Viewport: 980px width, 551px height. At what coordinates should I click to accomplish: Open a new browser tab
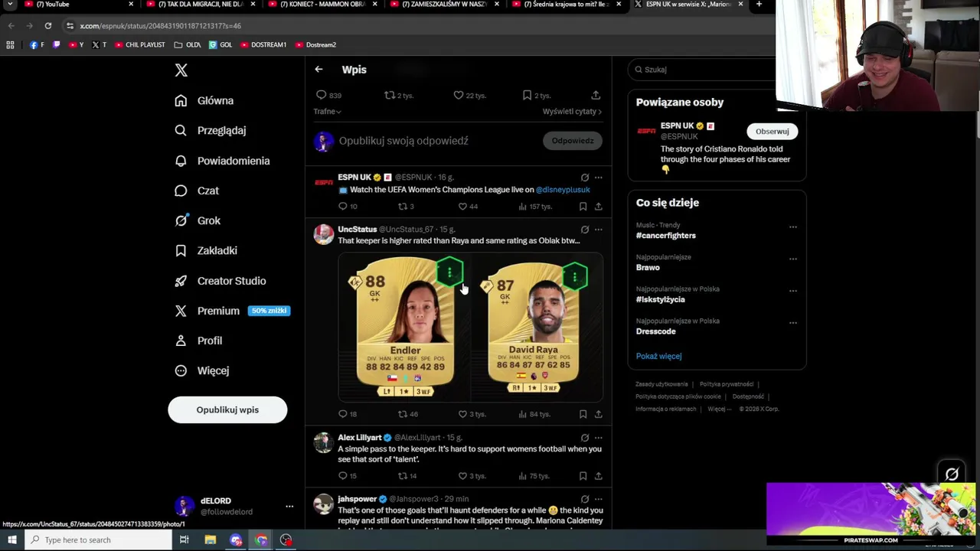tap(759, 5)
